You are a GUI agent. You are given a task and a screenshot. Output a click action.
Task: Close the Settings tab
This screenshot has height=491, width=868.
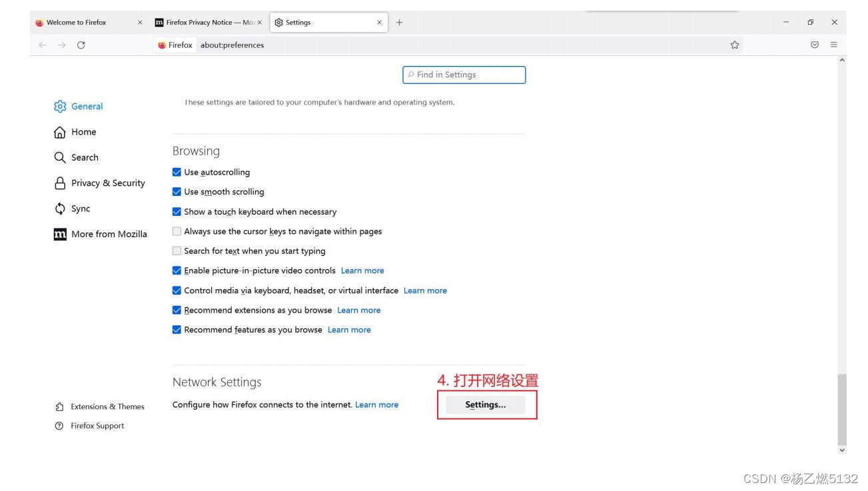pos(380,23)
